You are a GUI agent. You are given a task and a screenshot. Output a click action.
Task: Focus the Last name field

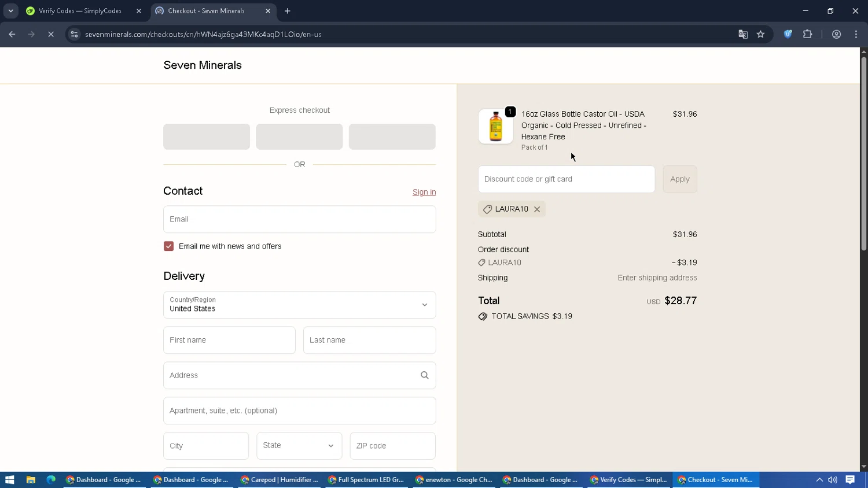coord(369,340)
